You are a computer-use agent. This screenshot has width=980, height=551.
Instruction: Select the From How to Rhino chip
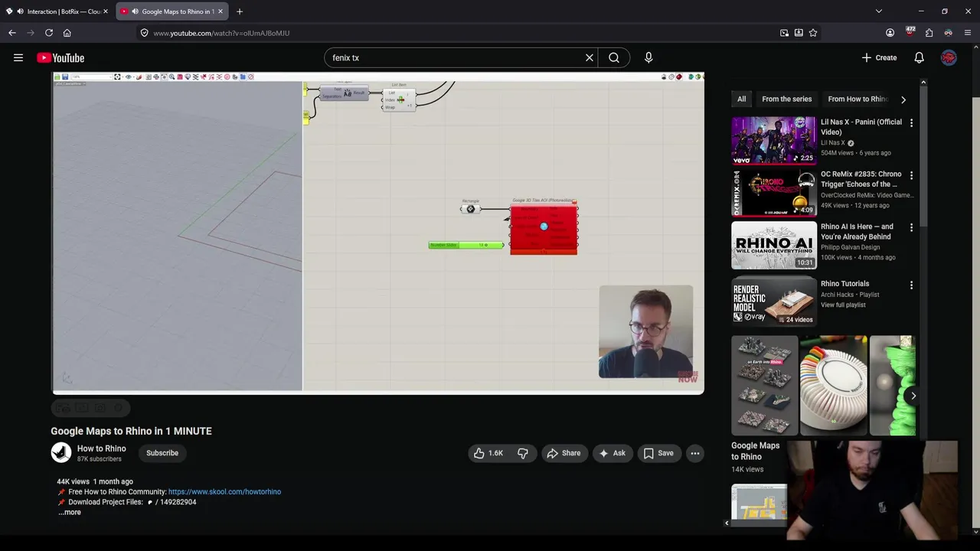click(x=857, y=99)
